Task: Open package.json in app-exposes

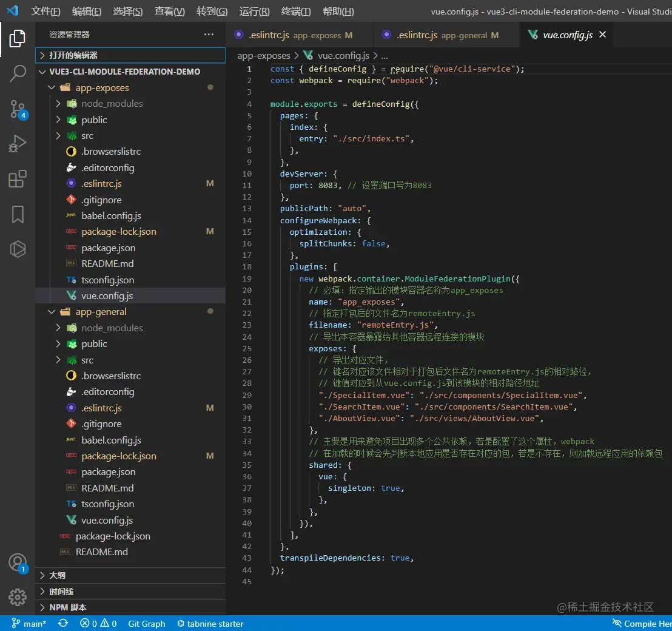Action: click(x=130, y=248)
